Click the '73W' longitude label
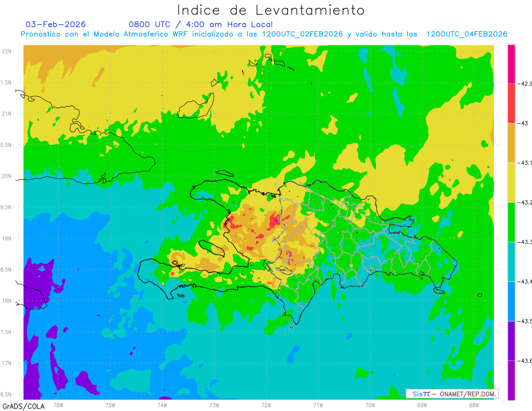Screen dimensions: 532x411 (x=214, y=405)
